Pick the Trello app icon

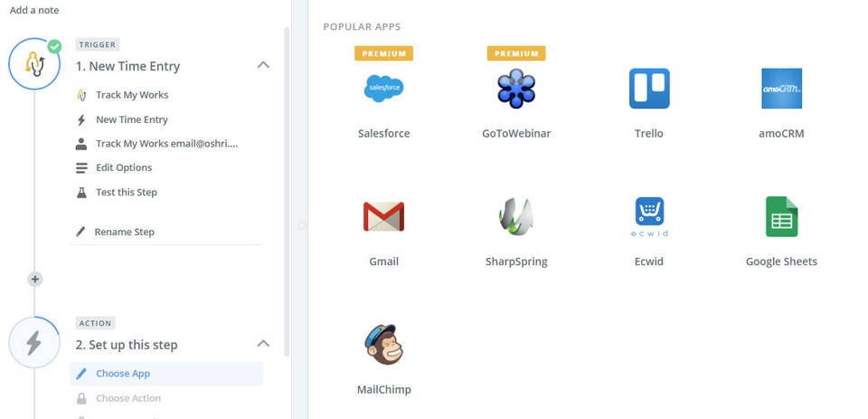point(648,89)
